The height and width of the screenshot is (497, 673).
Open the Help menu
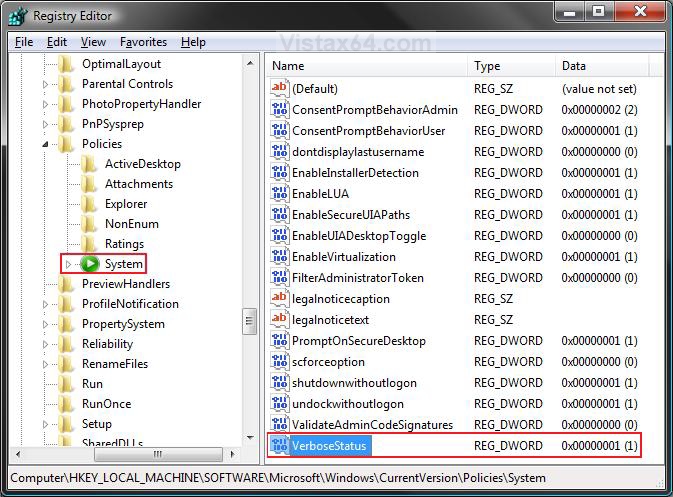tap(193, 42)
